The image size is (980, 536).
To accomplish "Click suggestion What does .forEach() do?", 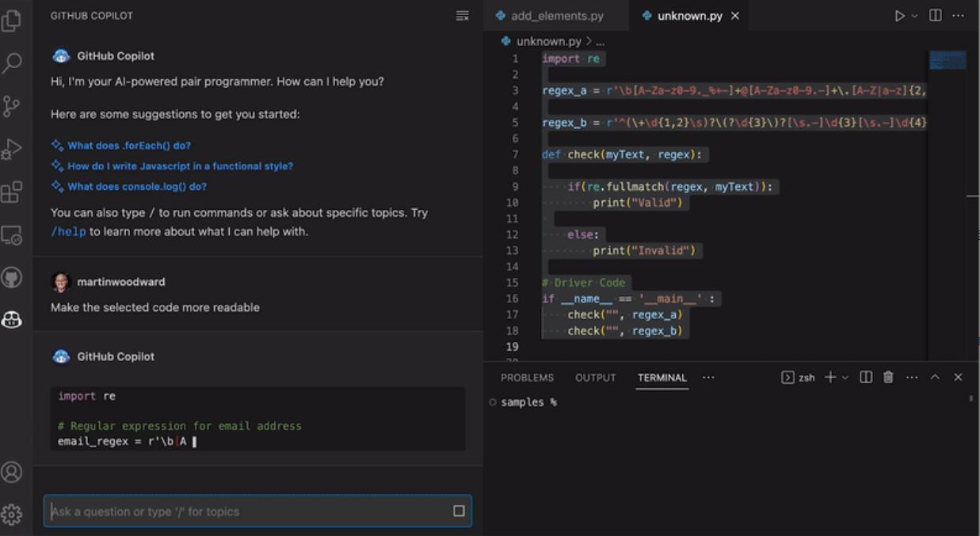I will 129,146.
